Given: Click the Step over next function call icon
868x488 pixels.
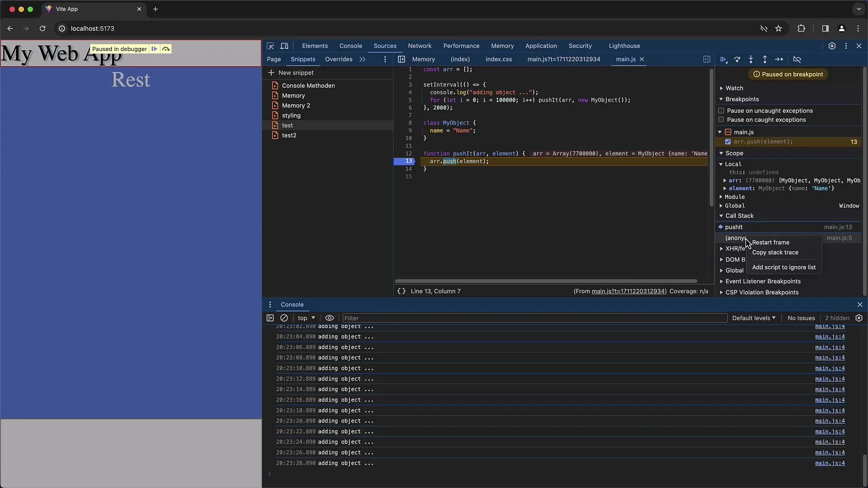Looking at the screenshot, I should 737,59.
